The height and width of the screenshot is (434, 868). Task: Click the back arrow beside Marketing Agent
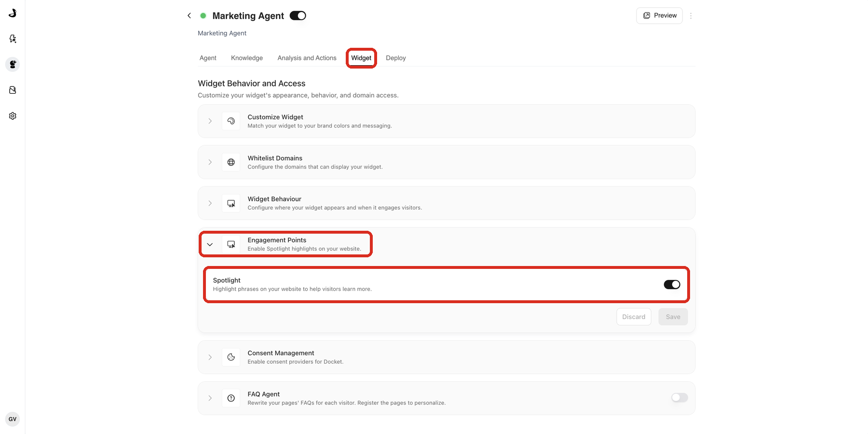point(189,16)
